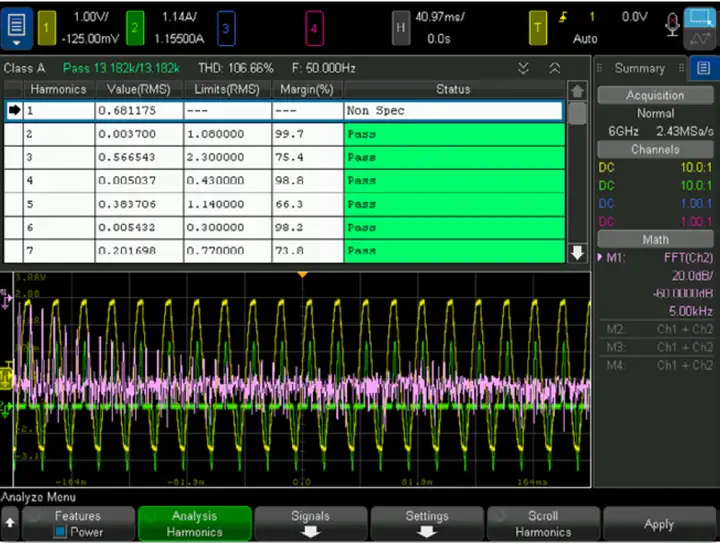This screenshot has height=543, width=720.
Task: Click timebase 40.97ms/ readout
Action: [x=440, y=17]
